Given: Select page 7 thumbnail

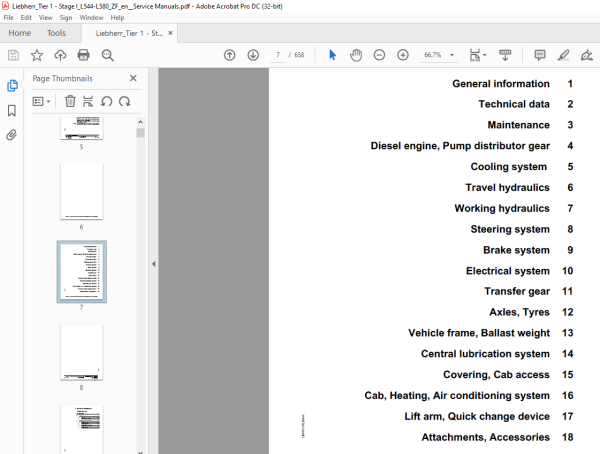Looking at the screenshot, I should tap(82, 272).
